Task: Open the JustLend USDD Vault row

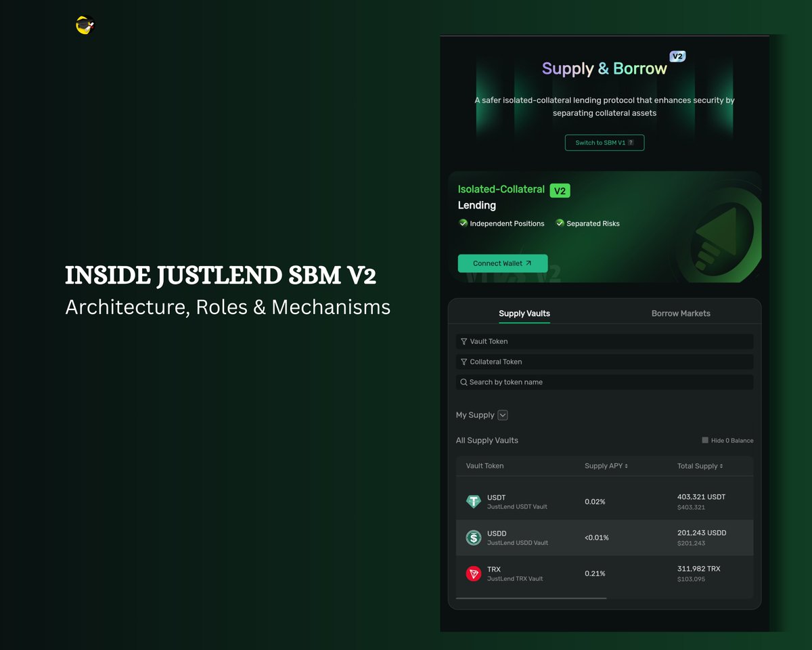Action: (605, 538)
